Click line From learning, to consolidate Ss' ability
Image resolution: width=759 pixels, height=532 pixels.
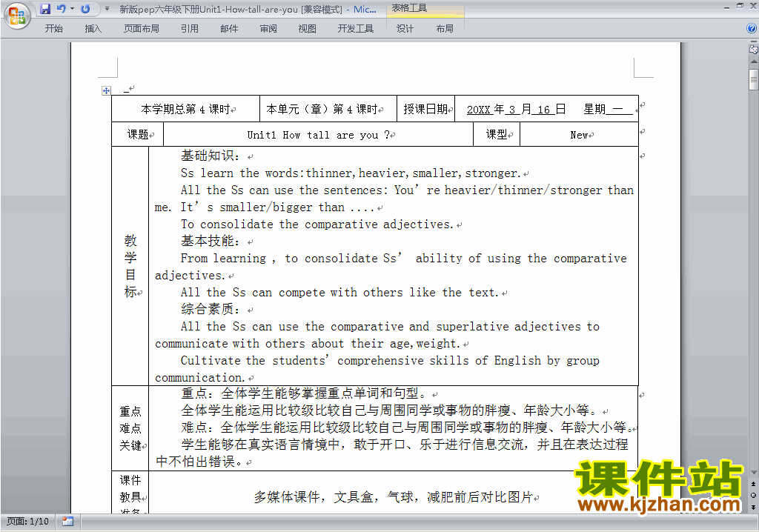(x=404, y=259)
